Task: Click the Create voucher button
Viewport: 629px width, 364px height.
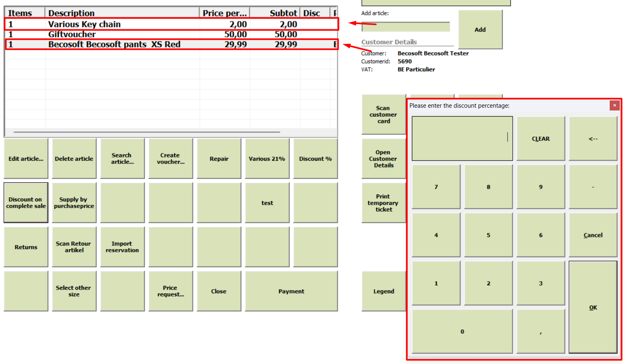Action: (x=171, y=159)
